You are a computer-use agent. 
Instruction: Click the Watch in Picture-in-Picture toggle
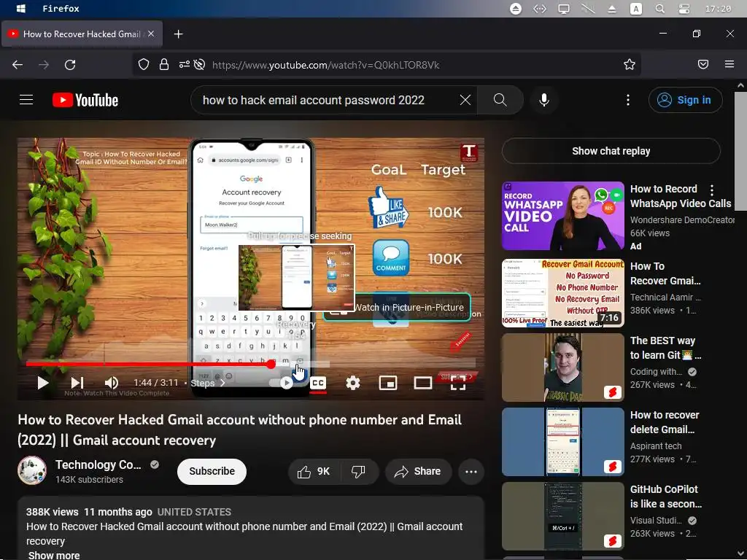coord(397,308)
